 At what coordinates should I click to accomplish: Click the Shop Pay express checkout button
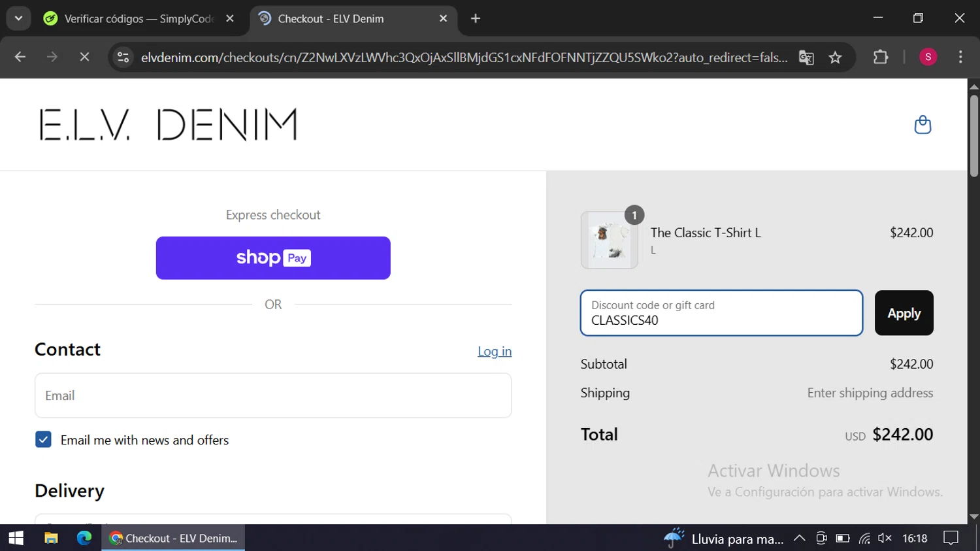coord(273,258)
